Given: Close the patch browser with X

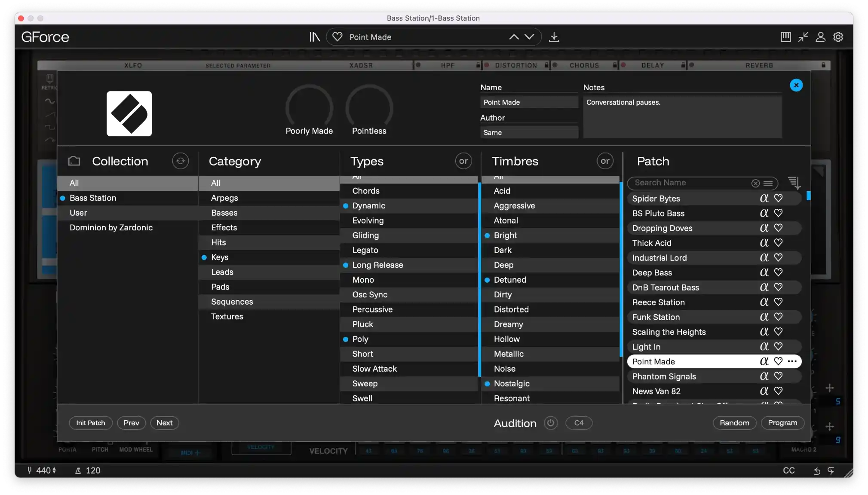Looking at the screenshot, I should (x=796, y=85).
